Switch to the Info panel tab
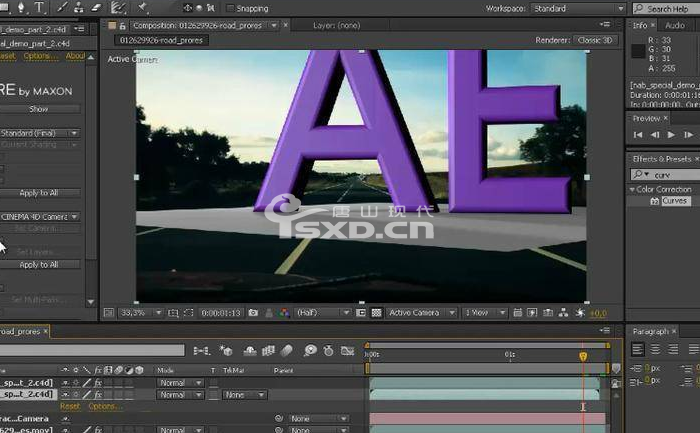700x433 pixels. [x=640, y=25]
